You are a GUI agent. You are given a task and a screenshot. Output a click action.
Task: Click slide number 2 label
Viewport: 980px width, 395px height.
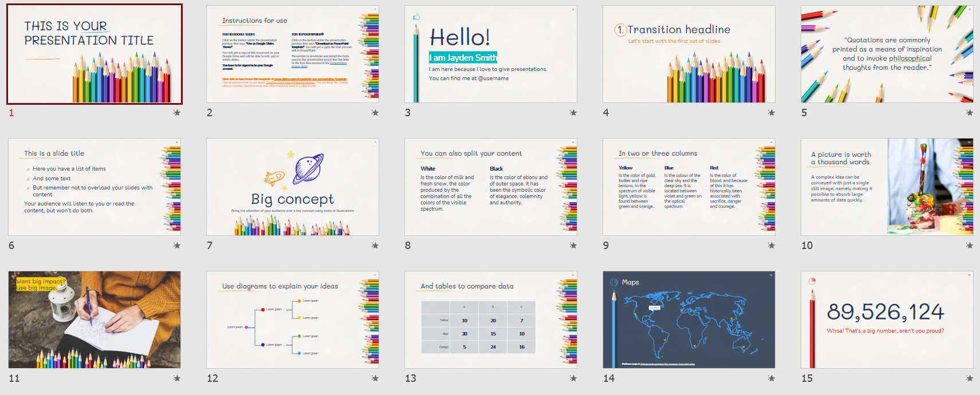(x=210, y=113)
